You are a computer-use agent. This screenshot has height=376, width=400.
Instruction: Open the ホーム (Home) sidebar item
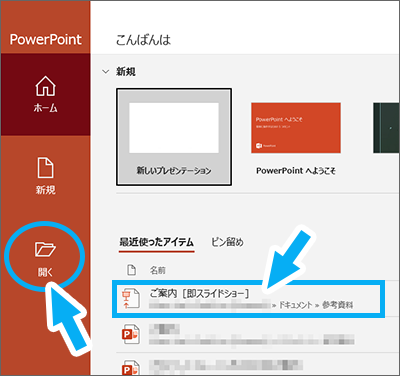click(x=45, y=95)
